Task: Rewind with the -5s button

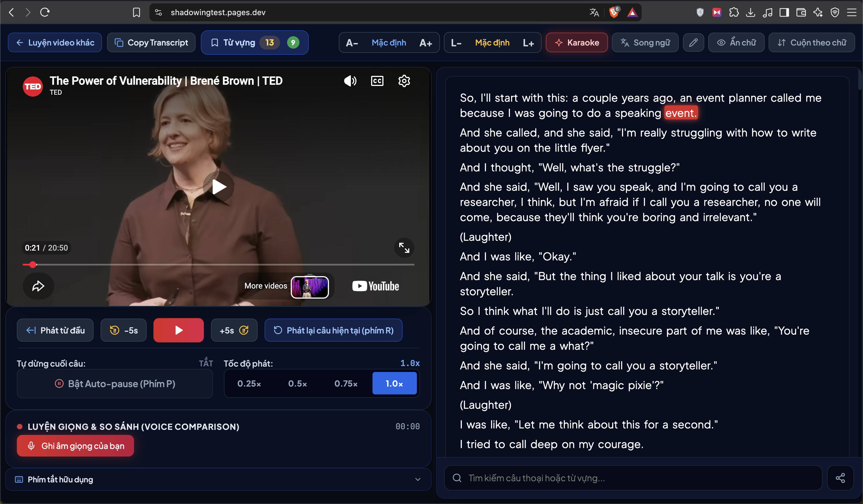Action: [124, 330]
